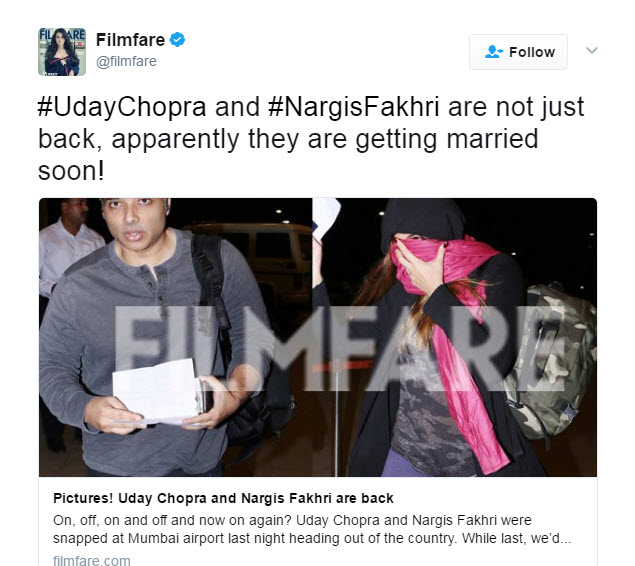Click the words 'apparently they are' in tweet

coord(229,139)
